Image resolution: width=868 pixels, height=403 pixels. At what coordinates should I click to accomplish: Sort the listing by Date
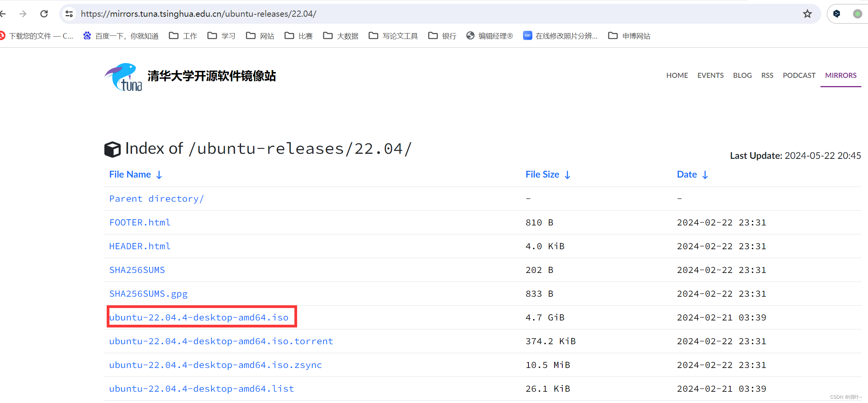pos(692,174)
